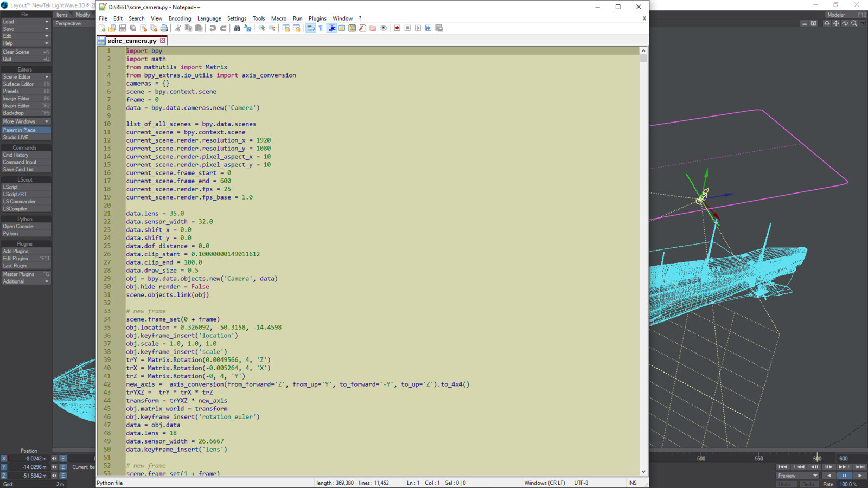Click the Replace icon in Notepad++ toolbar

point(247,28)
